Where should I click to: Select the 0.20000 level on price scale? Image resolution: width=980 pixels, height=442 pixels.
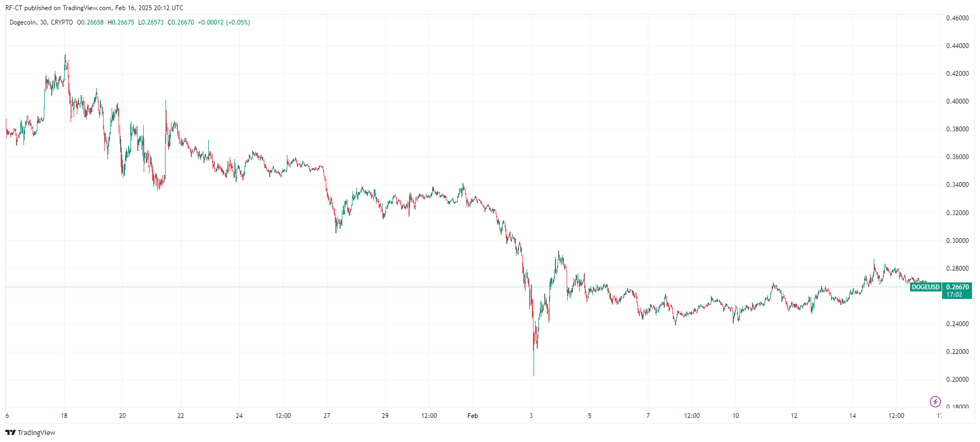tap(957, 380)
